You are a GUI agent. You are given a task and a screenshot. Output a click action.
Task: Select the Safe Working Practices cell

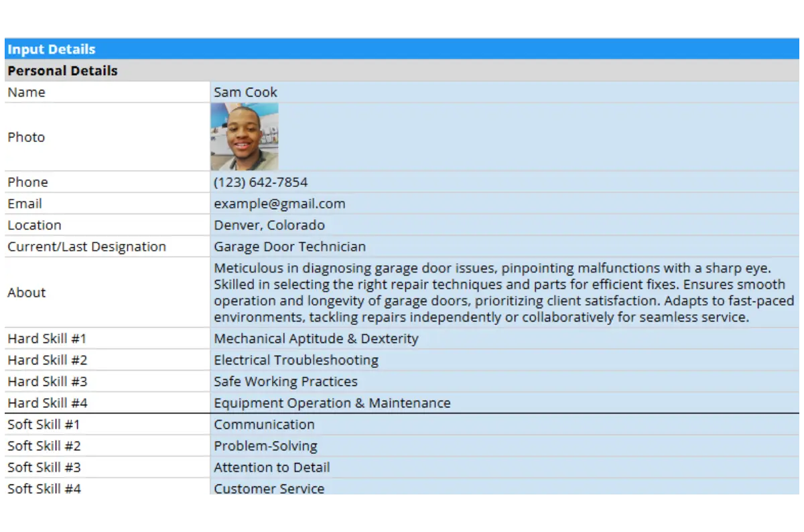285,381
